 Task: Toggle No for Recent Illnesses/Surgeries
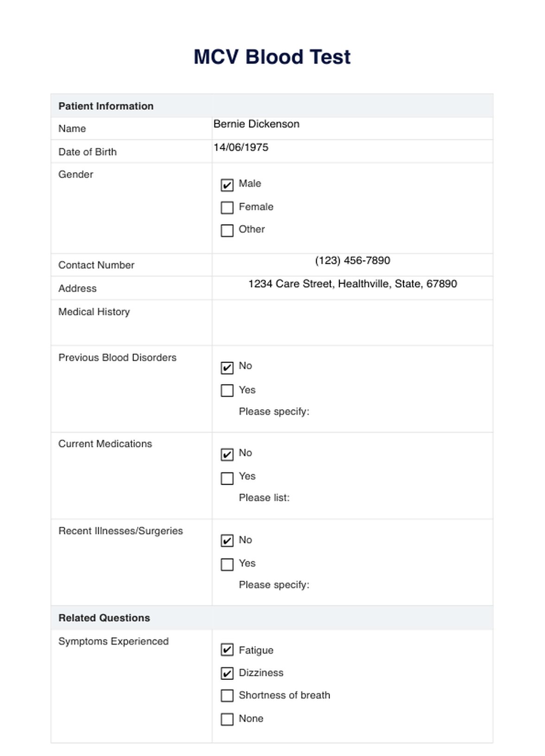(x=227, y=541)
